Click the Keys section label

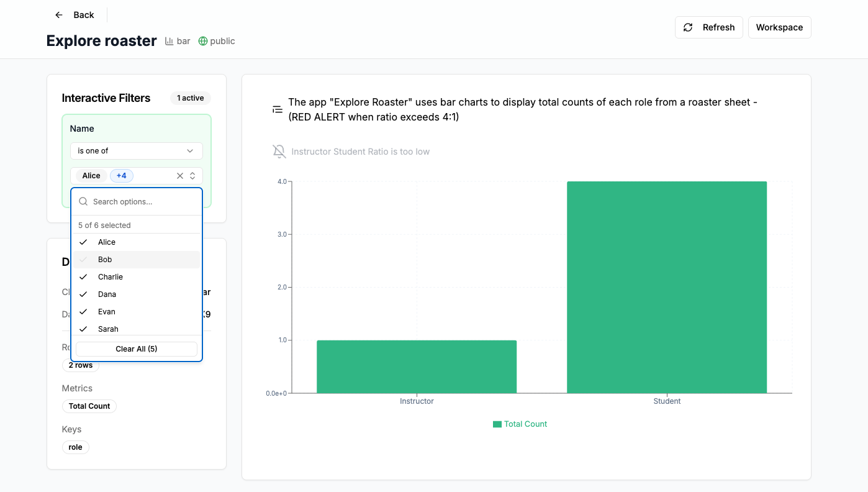coord(72,429)
